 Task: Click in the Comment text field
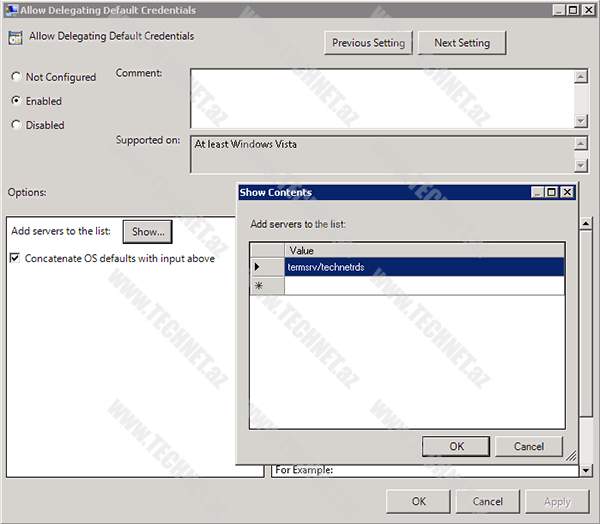(382, 98)
